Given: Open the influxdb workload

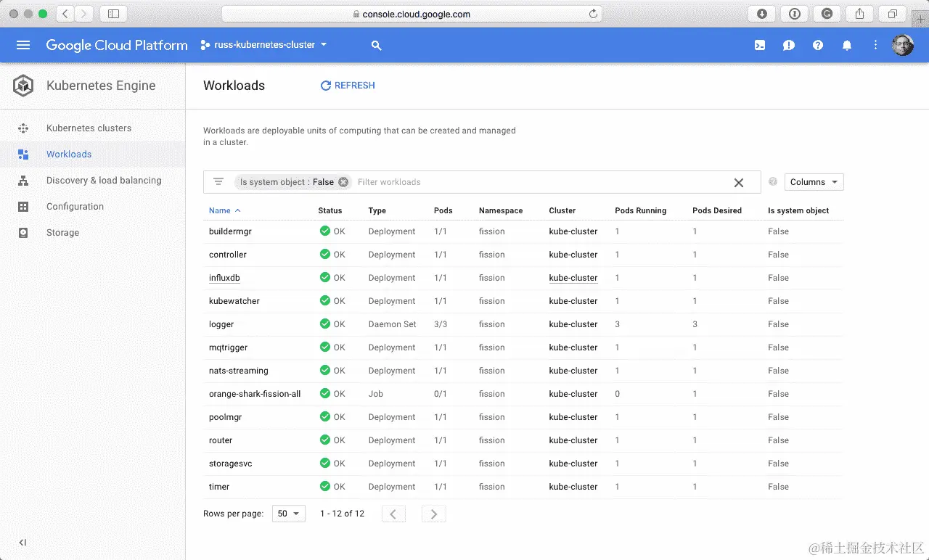Looking at the screenshot, I should point(224,278).
